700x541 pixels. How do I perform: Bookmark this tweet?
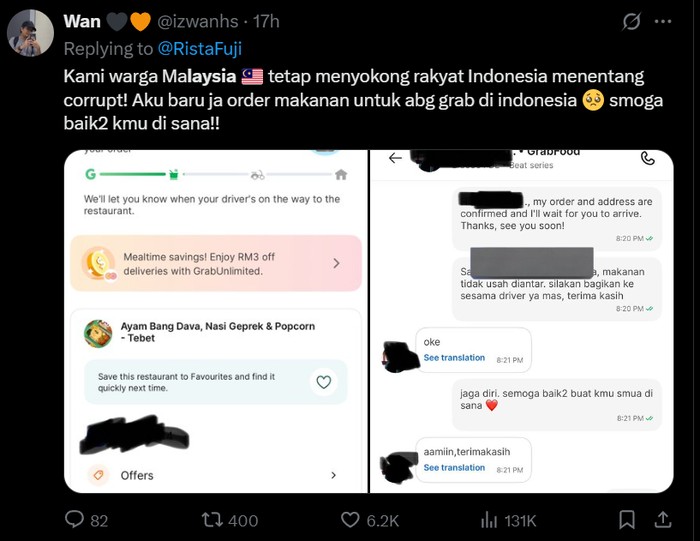tap(627, 520)
